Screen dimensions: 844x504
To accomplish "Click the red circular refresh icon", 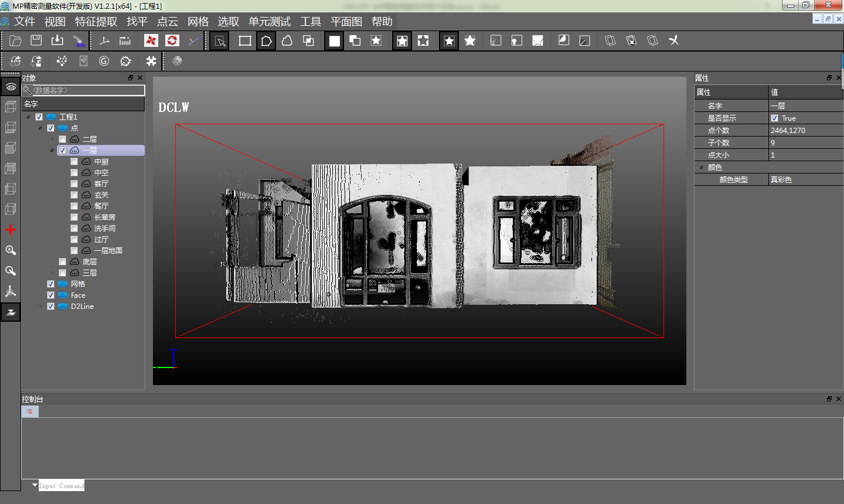I will [172, 40].
